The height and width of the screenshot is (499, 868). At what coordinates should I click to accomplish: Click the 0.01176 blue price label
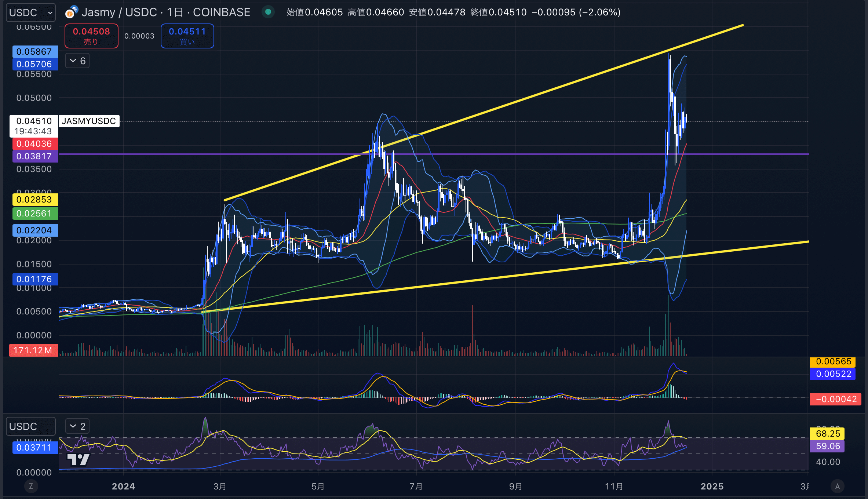click(x=35, y=279)
